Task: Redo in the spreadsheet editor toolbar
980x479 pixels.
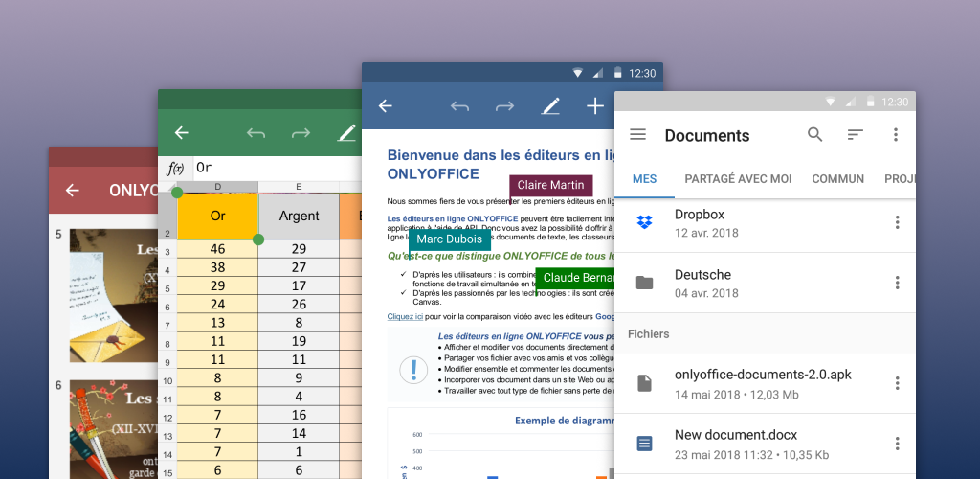Action: coord(301,133)
